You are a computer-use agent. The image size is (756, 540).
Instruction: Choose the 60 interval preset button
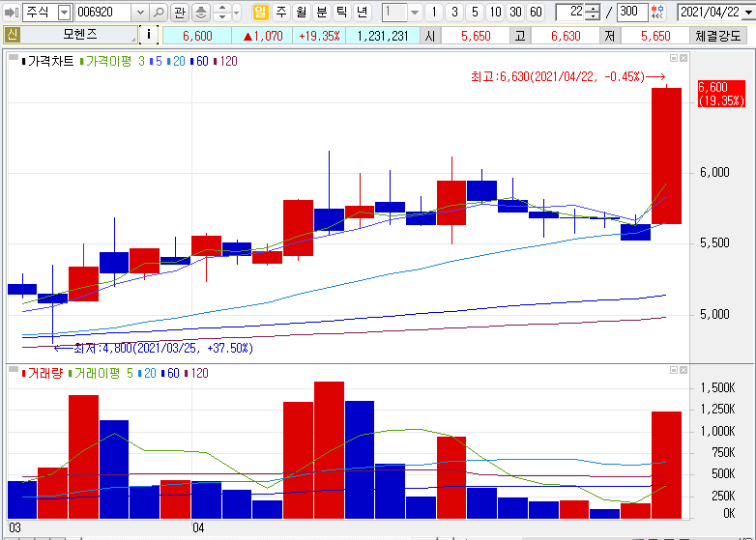(x=536, y=12)
